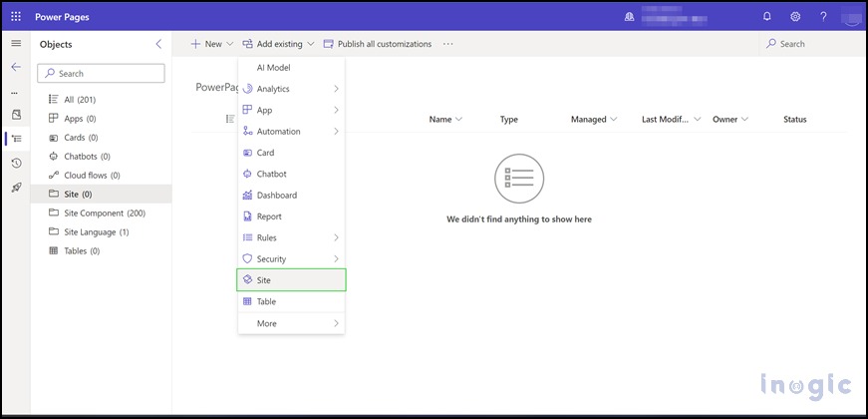Click Publish all customizations
The height and width of the screenshot is (419, 868).
(x=378, y=44)
